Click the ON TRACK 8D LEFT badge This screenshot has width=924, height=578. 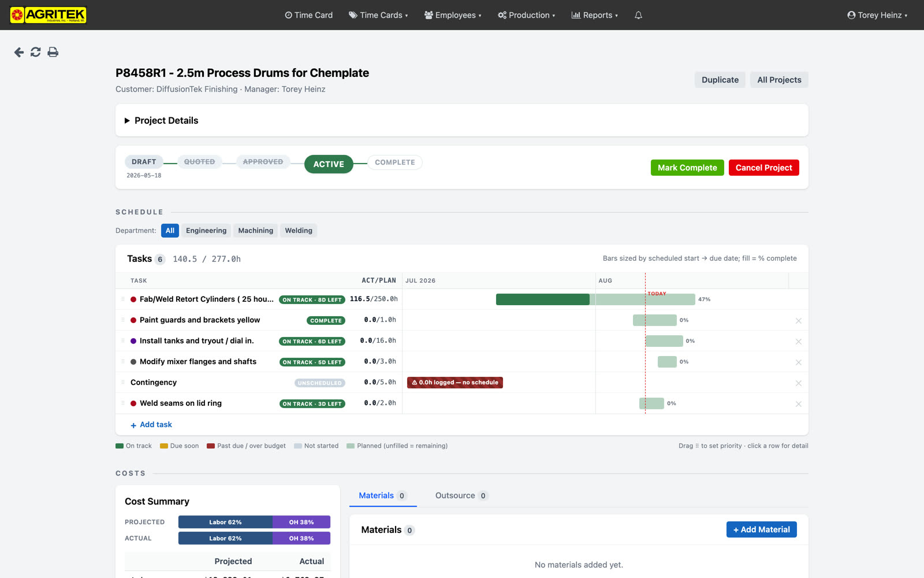click(312, 300)
